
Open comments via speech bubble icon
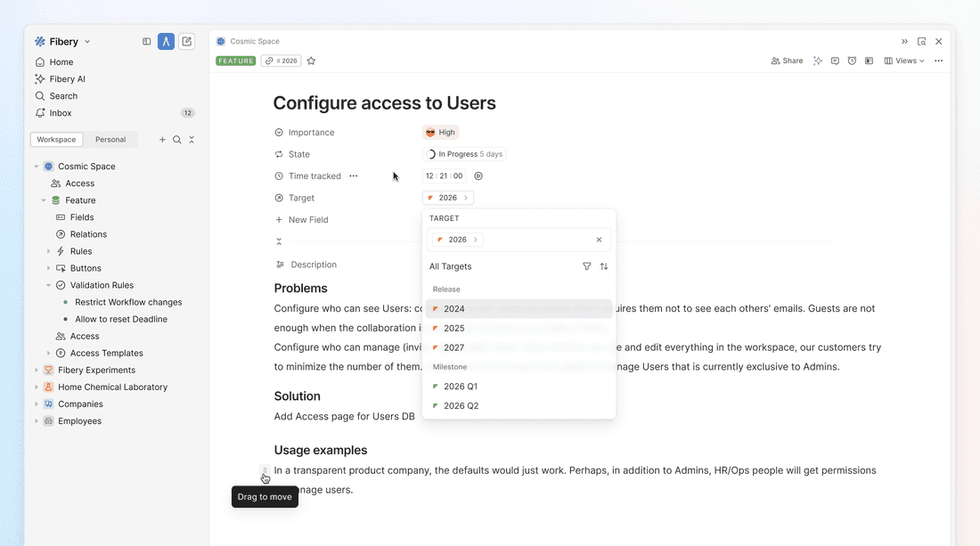point(835,61)
